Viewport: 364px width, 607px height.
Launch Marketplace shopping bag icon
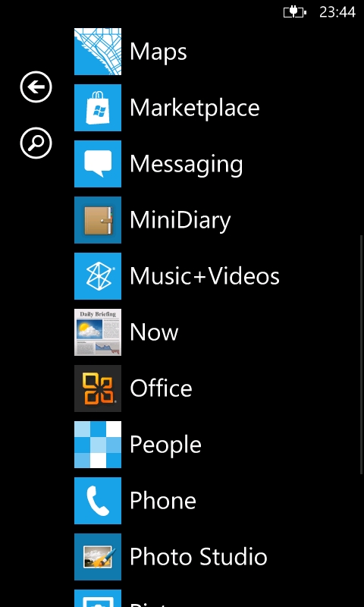click(98, 108)
